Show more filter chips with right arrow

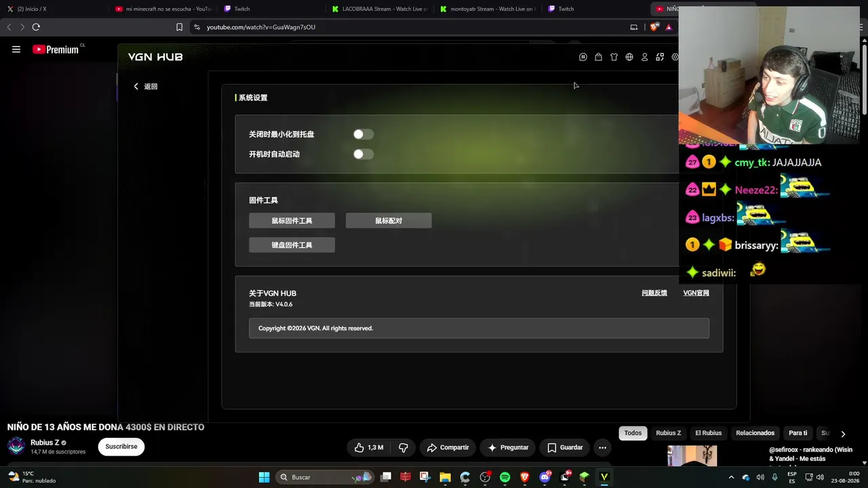point(843,434)
